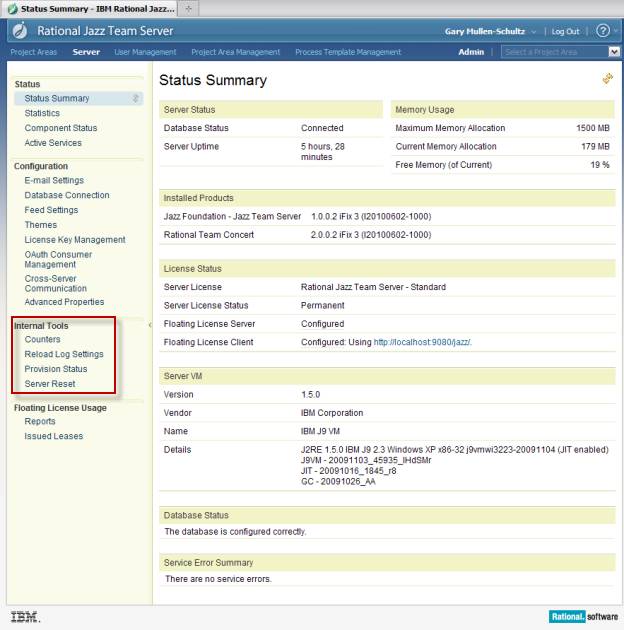Click 'There are no service errors.' text
The image size is (624, 630).
pyautogui.click(x=218, y=579)
